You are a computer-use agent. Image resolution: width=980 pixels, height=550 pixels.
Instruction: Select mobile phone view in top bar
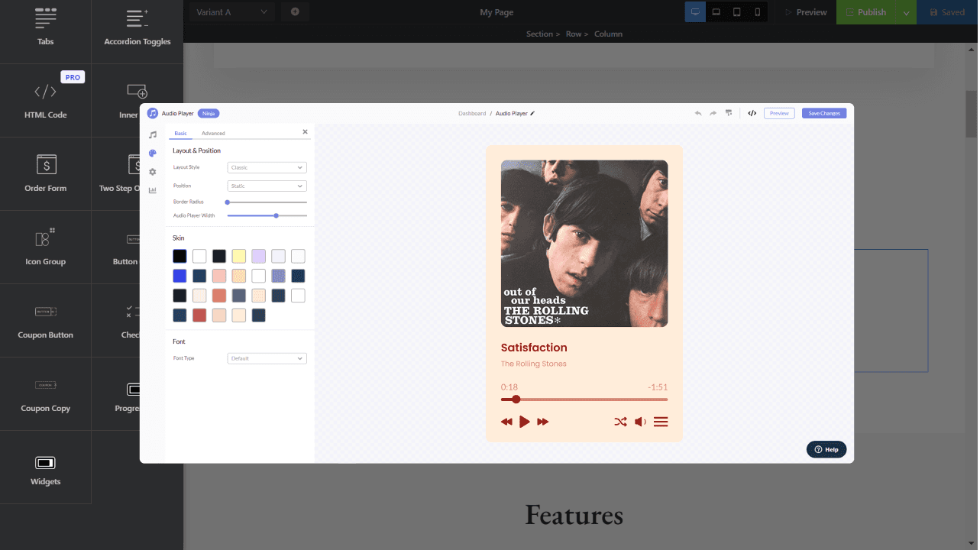[x=757, y=12]
